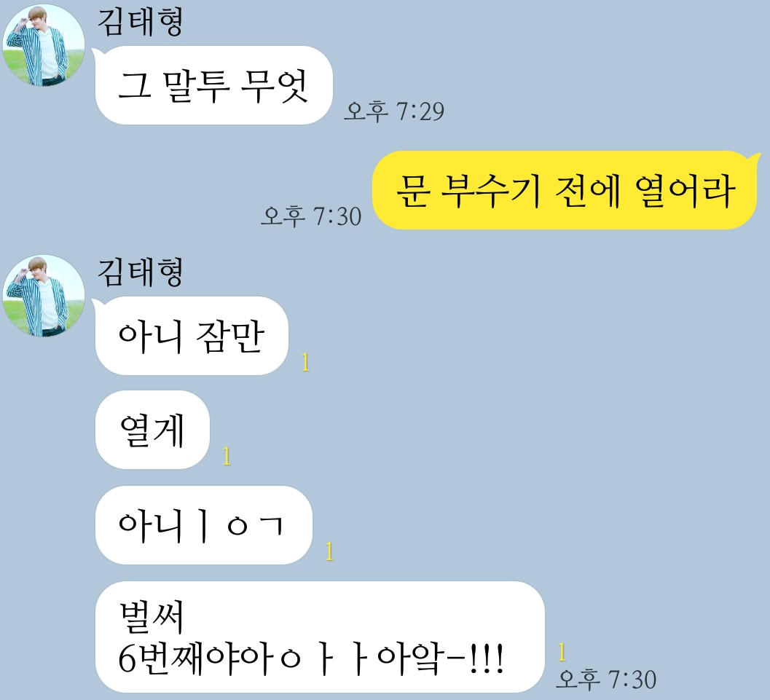Click the unread count 1 beside 아니 잠만
The height and width of the screenshot is (700, 770).
click(x=305, y=363)
